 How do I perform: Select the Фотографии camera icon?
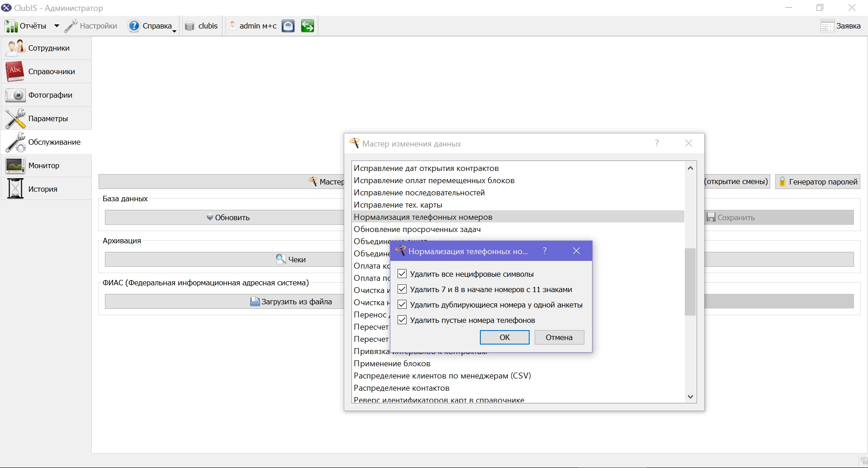point(15,95)
